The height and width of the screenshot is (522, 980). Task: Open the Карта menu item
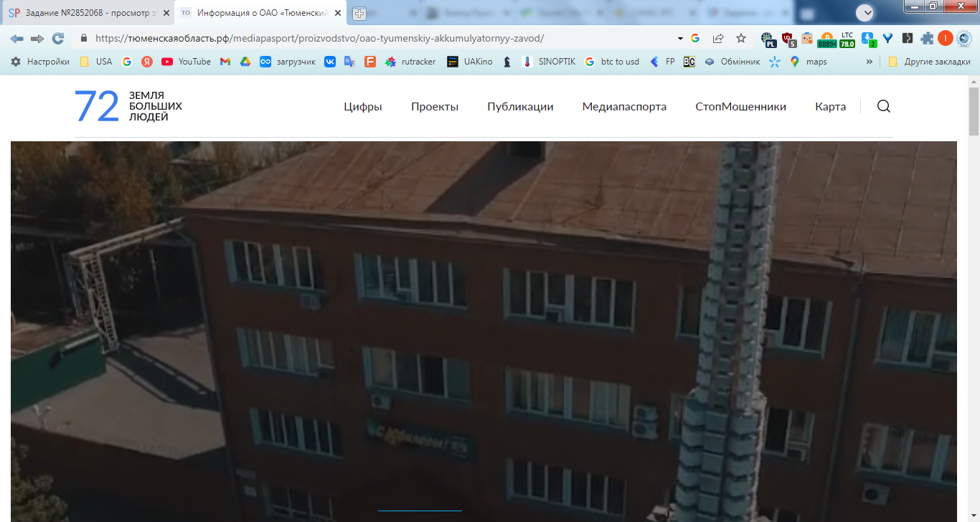tap(830, 107)
